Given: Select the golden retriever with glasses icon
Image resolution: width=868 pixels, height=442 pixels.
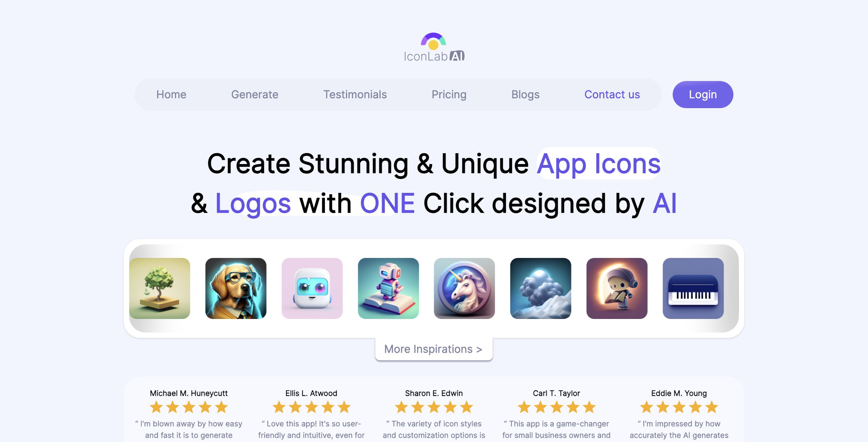Looking at the screenshot, I should (236, 288).
